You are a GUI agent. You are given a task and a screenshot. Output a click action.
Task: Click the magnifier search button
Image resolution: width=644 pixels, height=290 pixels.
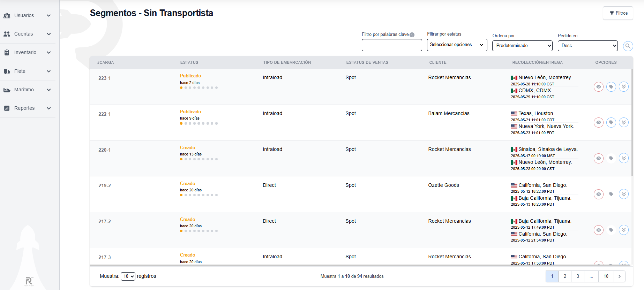click(628, 46)
